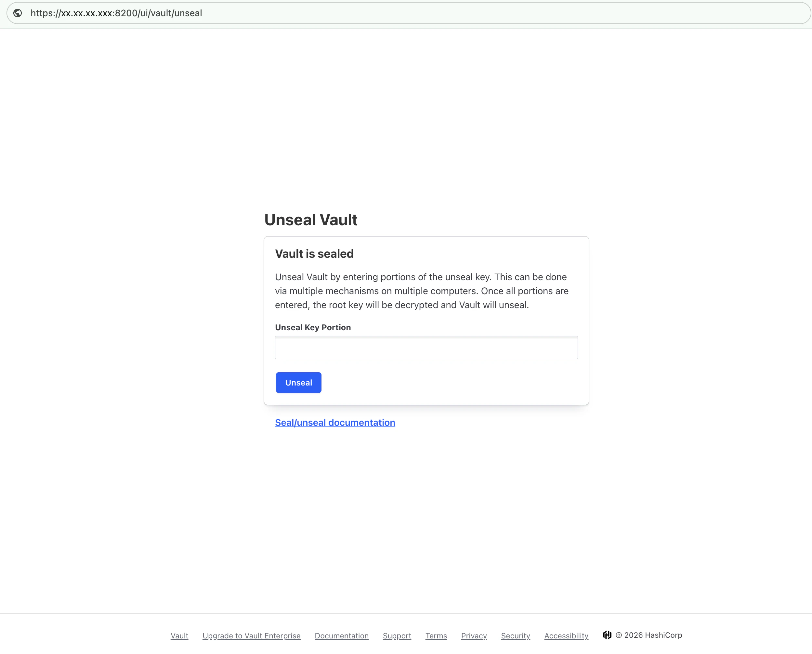Click the "Unseal Key Portion" field label
Viewport: 812px width, 654px height.
click(313, 327)
